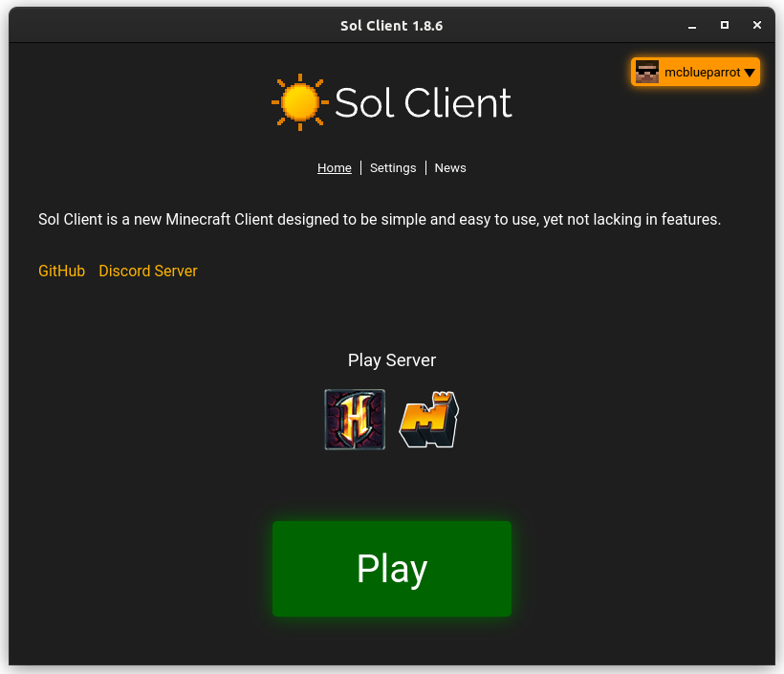
Task: Click the mcblueparrot avatar head
Action: tap(647, 72)
